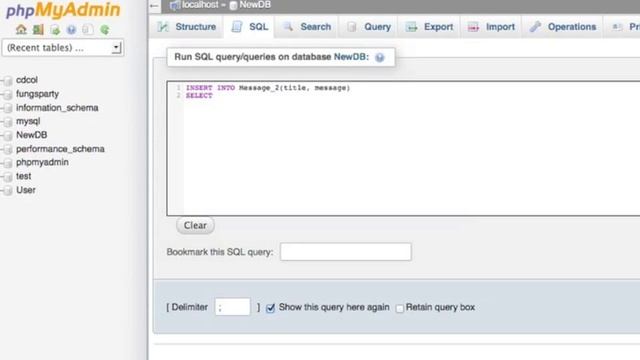The height and width of the screenshot is (360, 640).
Task: Click the fungsparty database icon
Action: pos(7,94)
